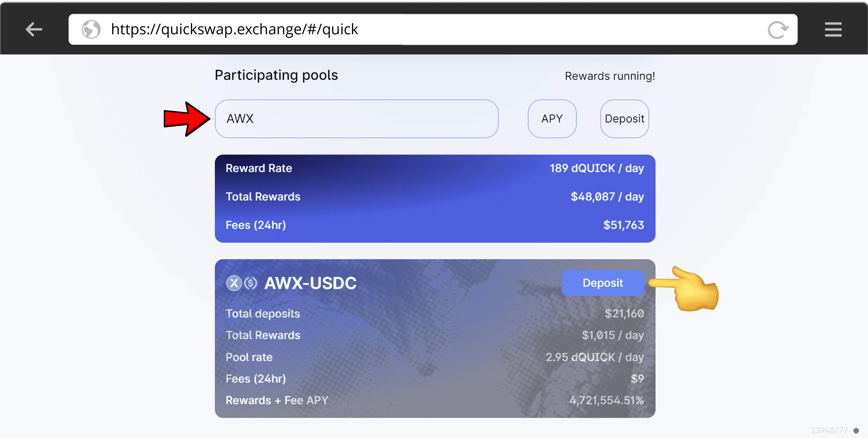
Task: Reload the page with refresh icon
Action: 777,30
